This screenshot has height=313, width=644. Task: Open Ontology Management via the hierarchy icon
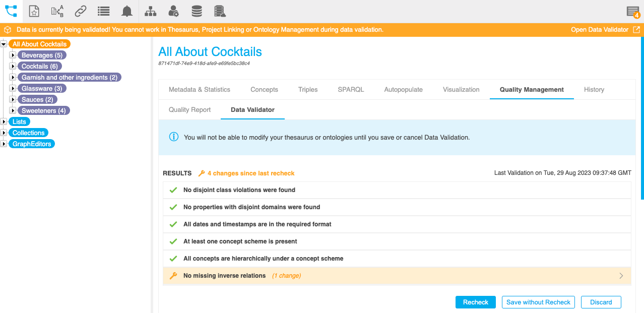point(150,11)
